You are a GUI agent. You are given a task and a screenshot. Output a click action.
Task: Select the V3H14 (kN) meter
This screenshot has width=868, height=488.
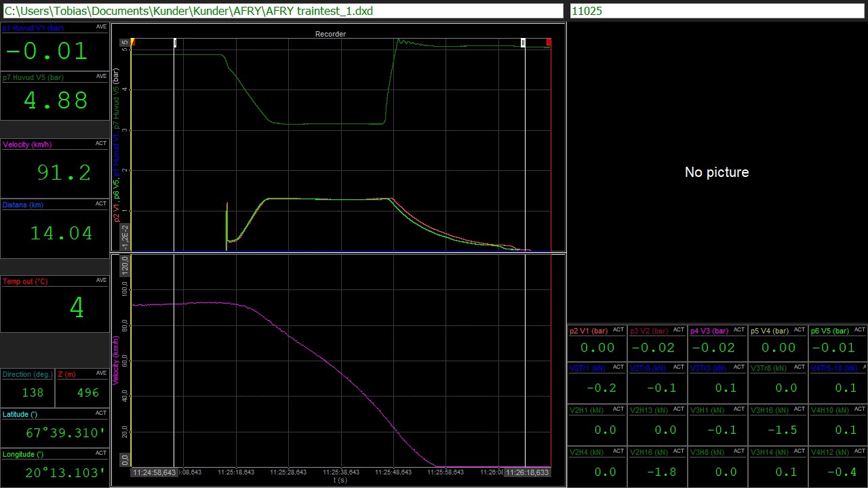[778, 466]
